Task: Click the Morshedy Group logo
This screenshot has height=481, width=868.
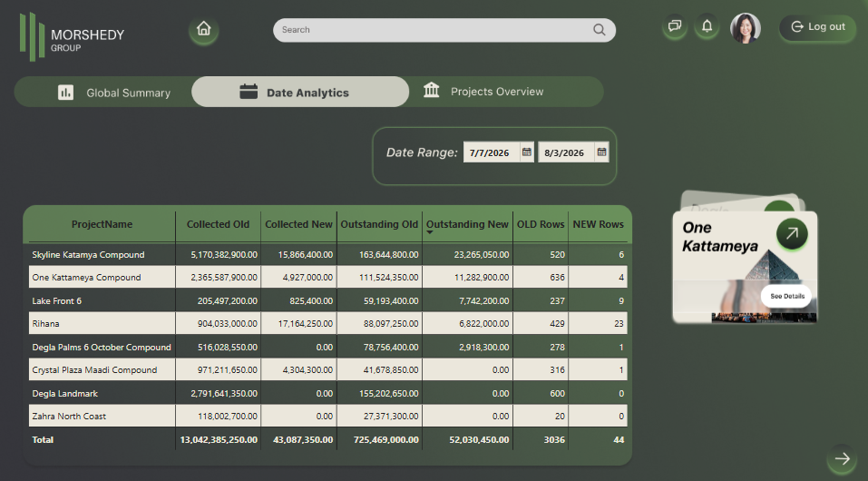Action: click(72, 36)
